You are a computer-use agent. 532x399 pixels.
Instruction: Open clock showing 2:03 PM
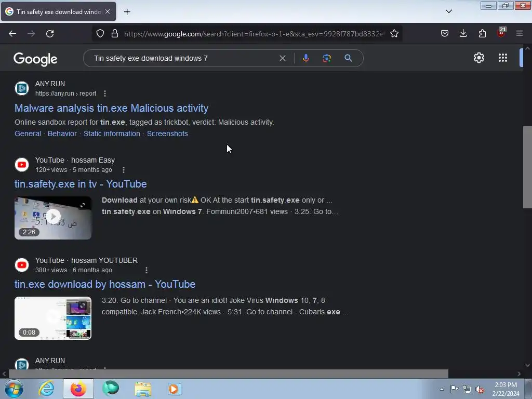pos(506,389)
